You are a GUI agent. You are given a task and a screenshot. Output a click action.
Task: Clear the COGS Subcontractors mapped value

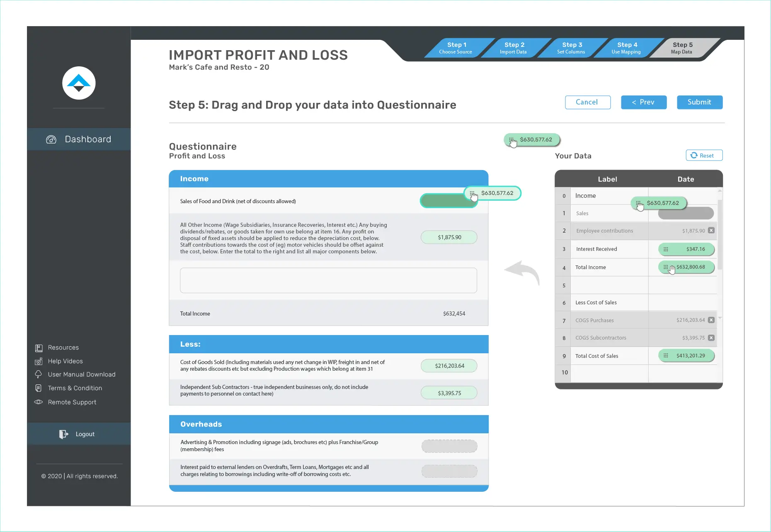pyautogui.click(x=711, y=338)
